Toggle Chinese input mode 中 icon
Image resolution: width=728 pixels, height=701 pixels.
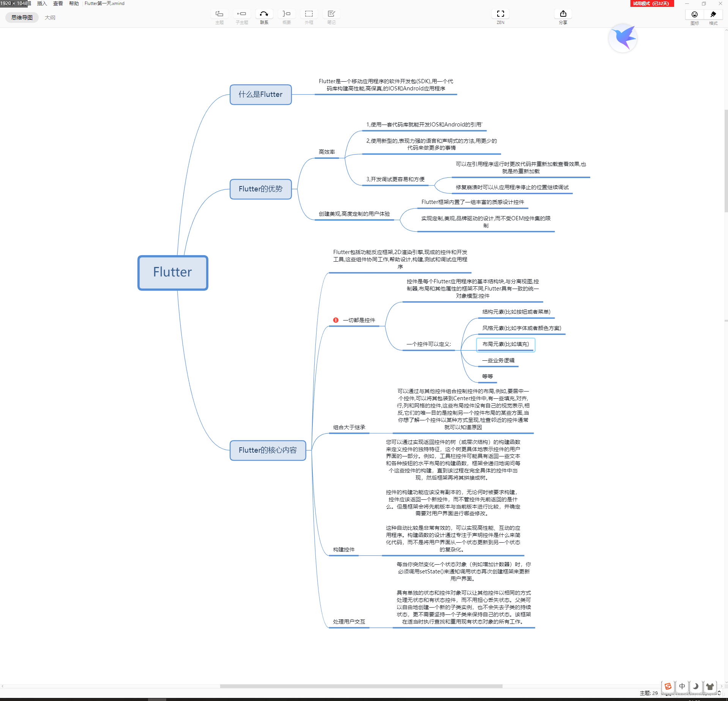click(x=682, y=686)
